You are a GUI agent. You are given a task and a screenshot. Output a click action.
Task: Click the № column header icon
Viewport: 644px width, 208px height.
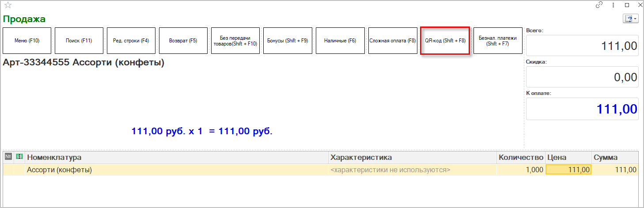pyautogui.click(x=8, y=157)
